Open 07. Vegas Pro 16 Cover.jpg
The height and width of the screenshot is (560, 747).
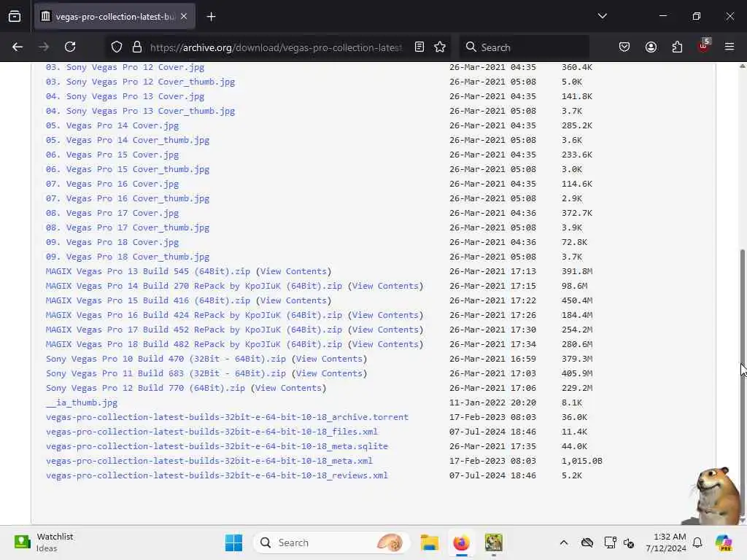pos(112,184)
